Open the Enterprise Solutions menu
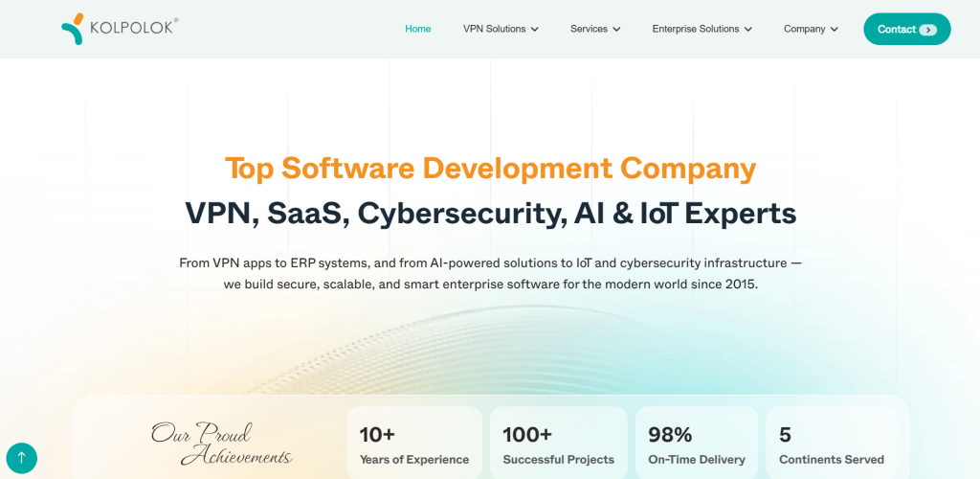This screenshot has height=479, width=980. (695, 29)
